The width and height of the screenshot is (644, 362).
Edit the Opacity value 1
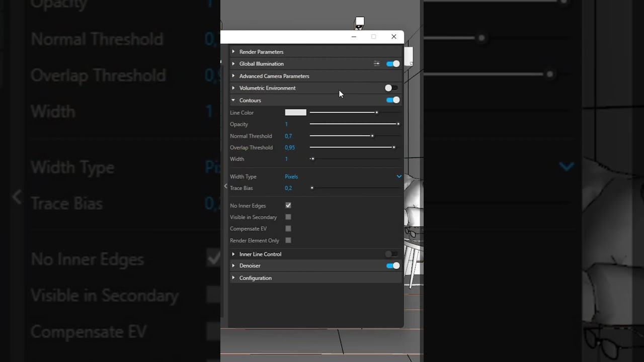click(x=287, y=124)
